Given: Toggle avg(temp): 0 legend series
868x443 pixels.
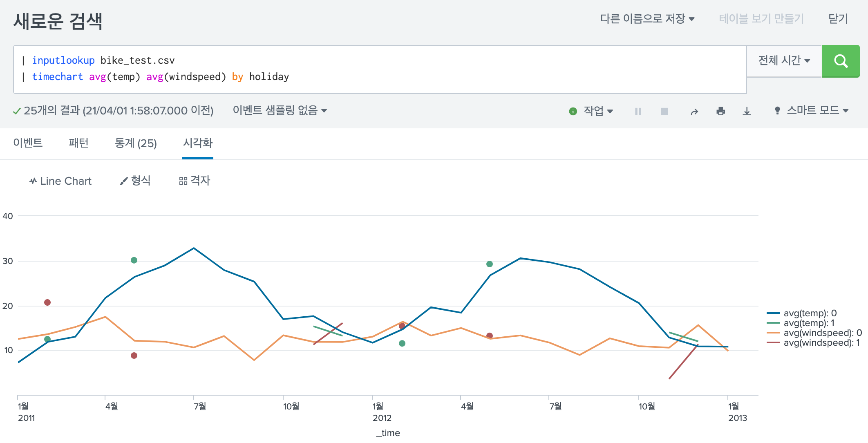Looking at the screenshot, I should pyautogui.click(x=802, y=313).
